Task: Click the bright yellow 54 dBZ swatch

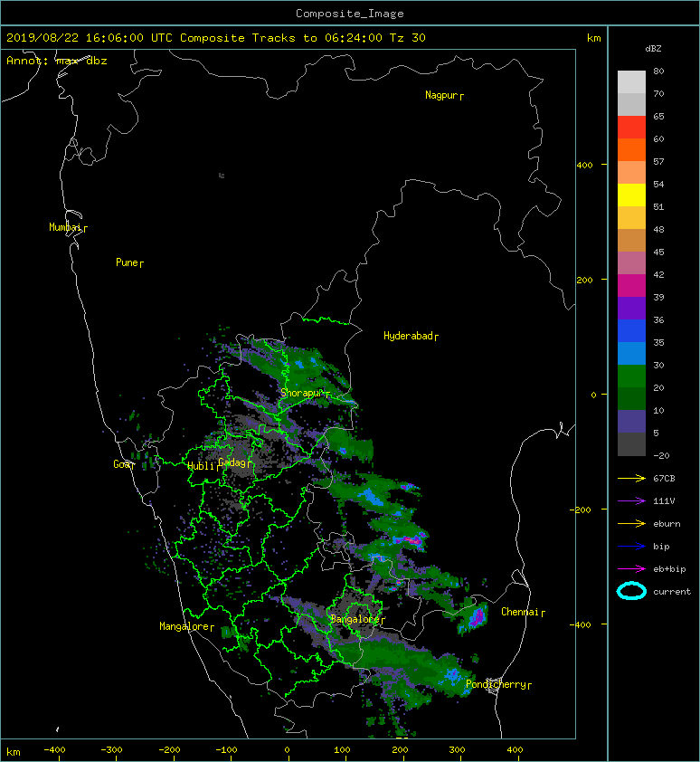Action: tap(631, 195)
